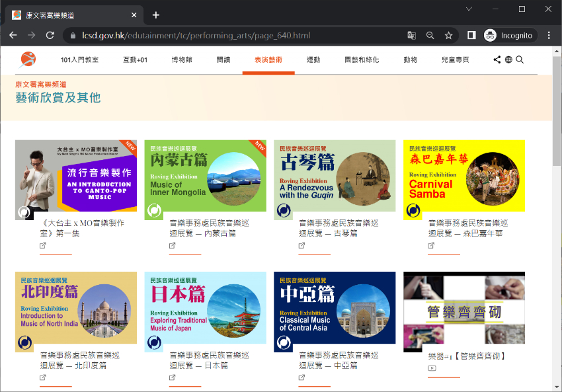This screenshot has height=392, width=562.
Task: Click the LCSD edutainment site logo
Action: [28, 59]
